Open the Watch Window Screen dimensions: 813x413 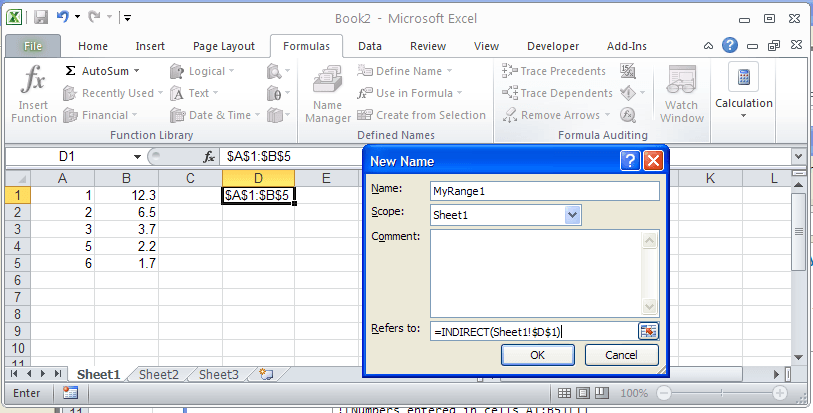(681, 94)
